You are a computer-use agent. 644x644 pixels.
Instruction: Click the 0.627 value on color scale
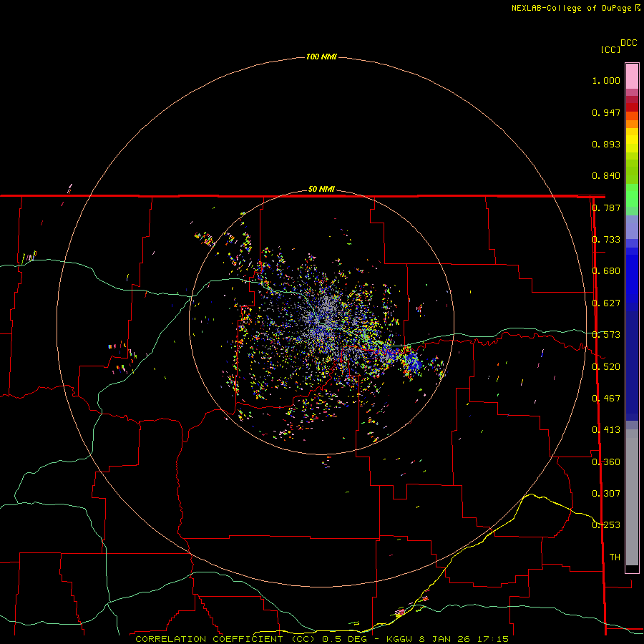click(606, 303)
